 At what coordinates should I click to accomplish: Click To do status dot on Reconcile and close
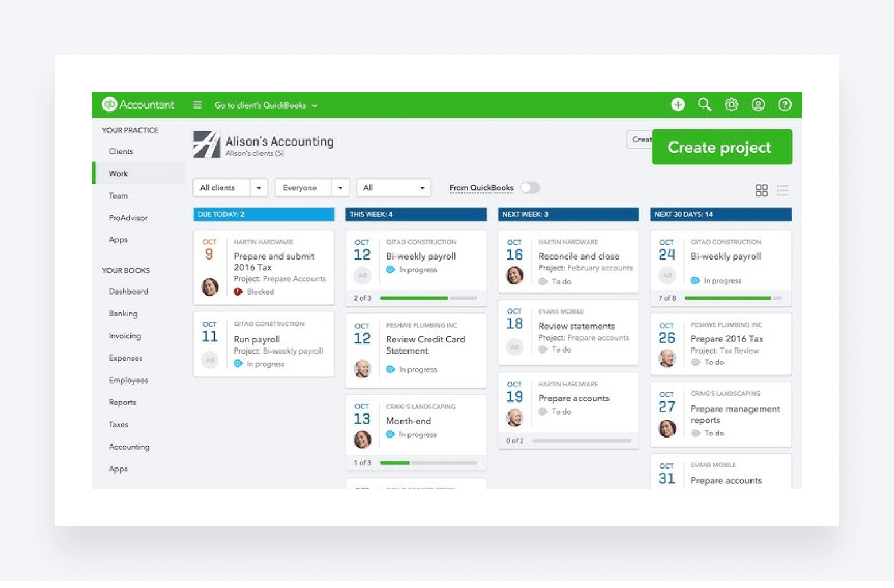tap(542, 281)
